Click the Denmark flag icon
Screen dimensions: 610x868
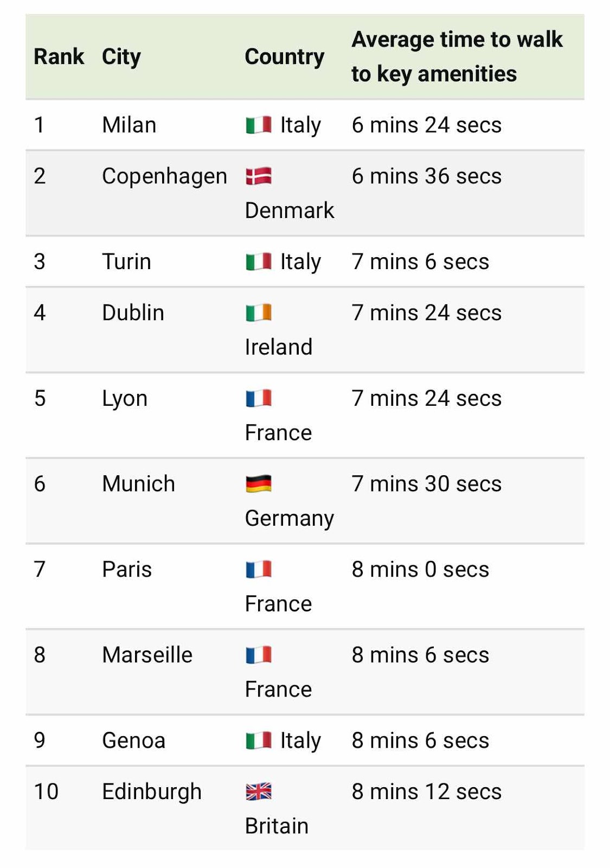258,176
